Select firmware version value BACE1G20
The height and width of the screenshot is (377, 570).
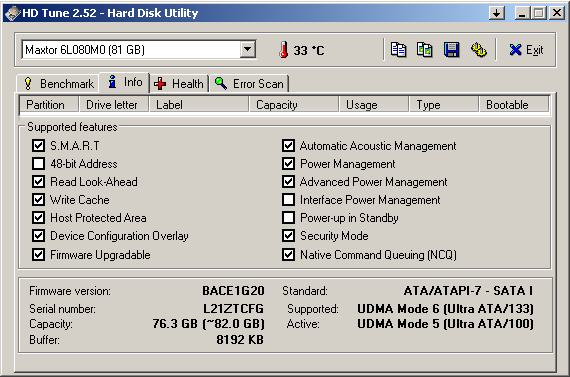(x=233, y=291)
